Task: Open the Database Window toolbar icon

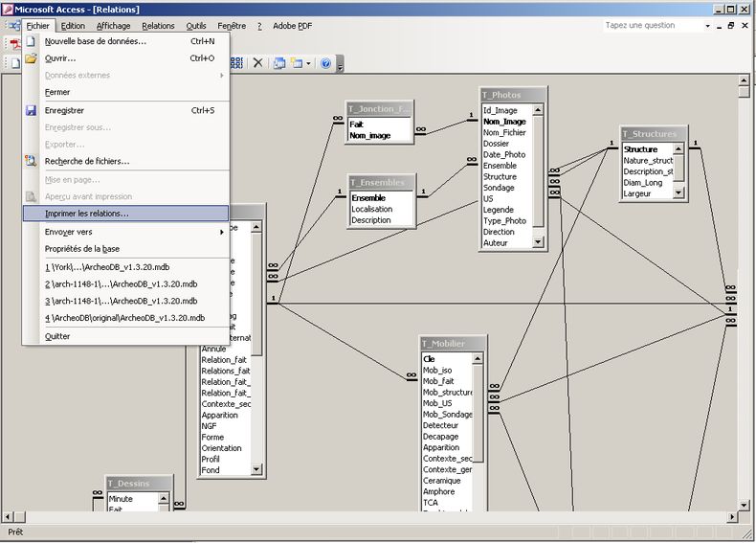Action: tap(279, 63)
